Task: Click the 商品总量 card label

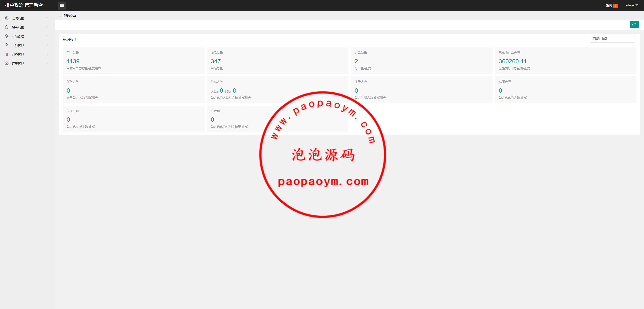Action: point(217,53)
